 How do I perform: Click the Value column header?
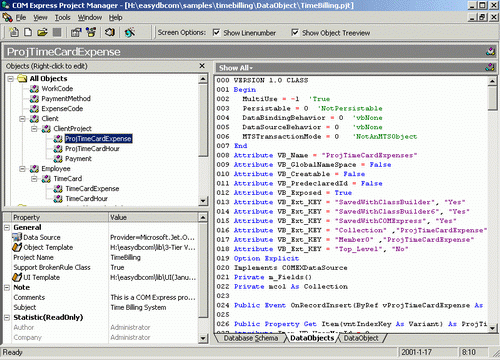(153, 217)
